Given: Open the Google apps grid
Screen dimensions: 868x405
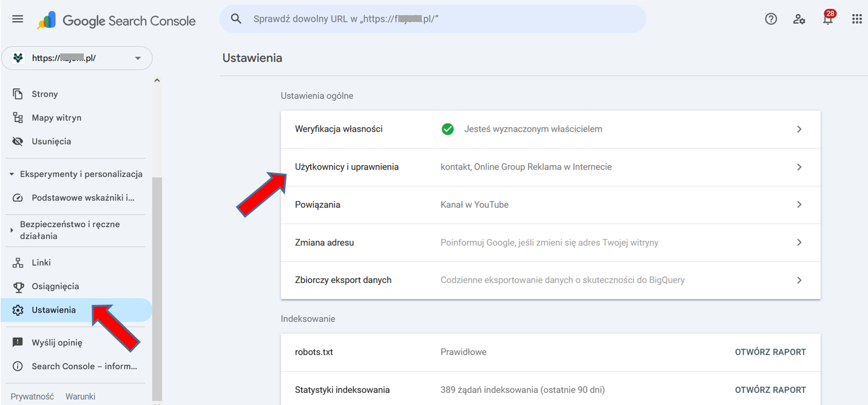Looking at the screenshot, I should [856, 19].
